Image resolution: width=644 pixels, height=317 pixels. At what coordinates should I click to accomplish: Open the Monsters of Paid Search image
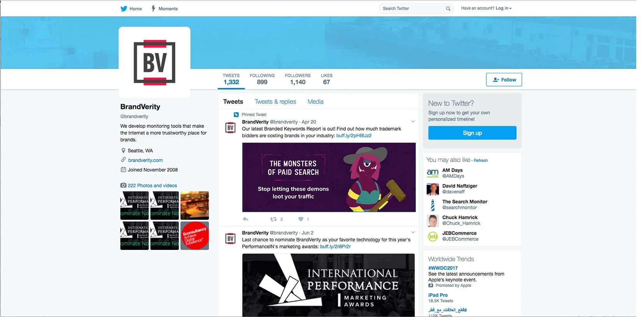(329, 177)
